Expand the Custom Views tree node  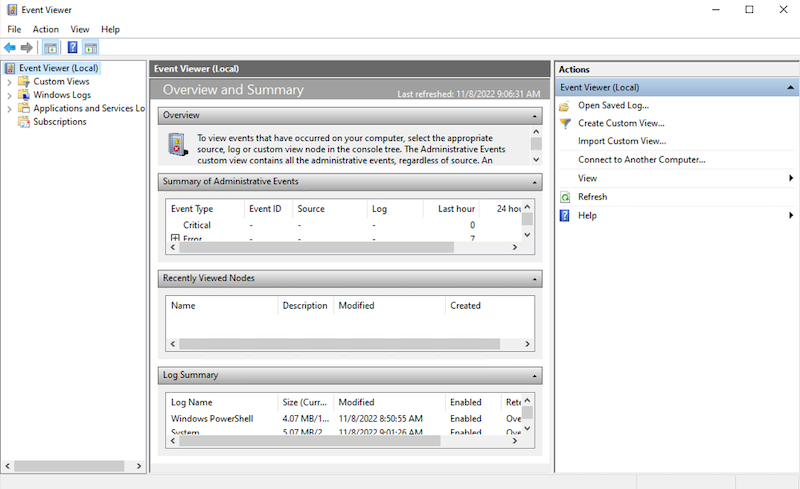9,82
